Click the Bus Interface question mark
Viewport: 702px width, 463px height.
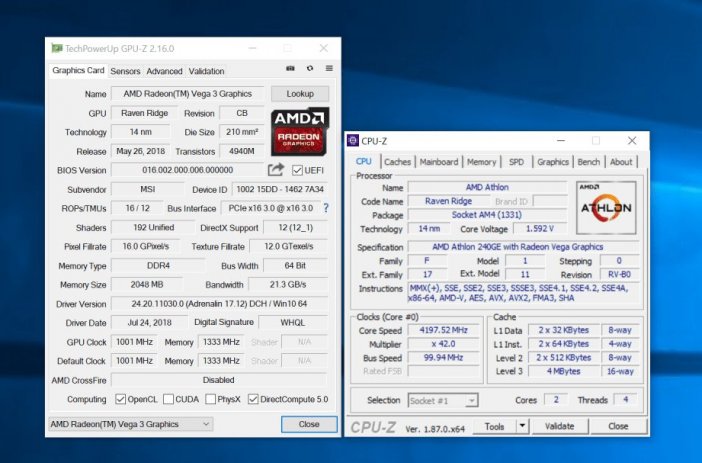pos(326,208)
